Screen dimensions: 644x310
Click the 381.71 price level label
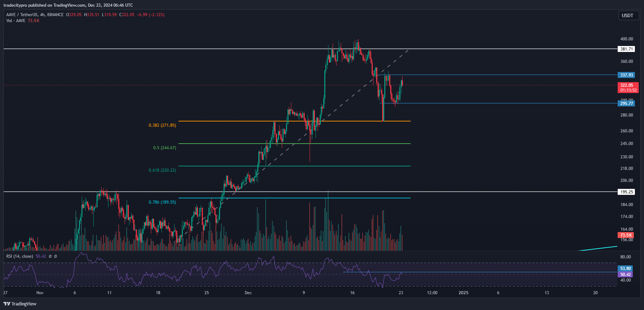(626, 49)
